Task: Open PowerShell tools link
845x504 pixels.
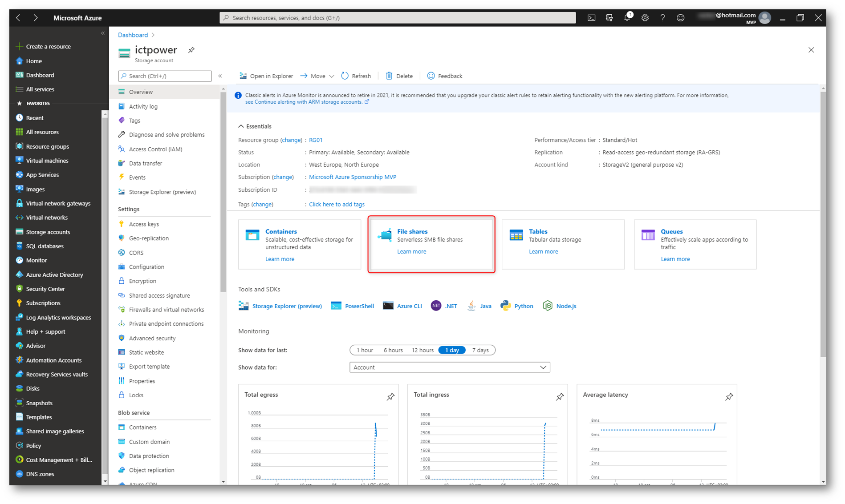Action: click(x=353, y=306)
